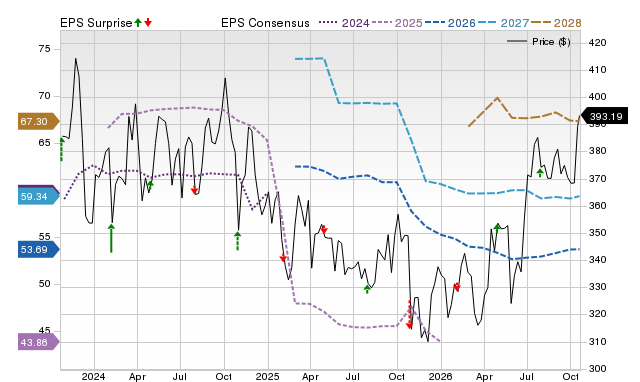Click the 43.86 purple value tag
640x382 pixels.
coord(38,342)
